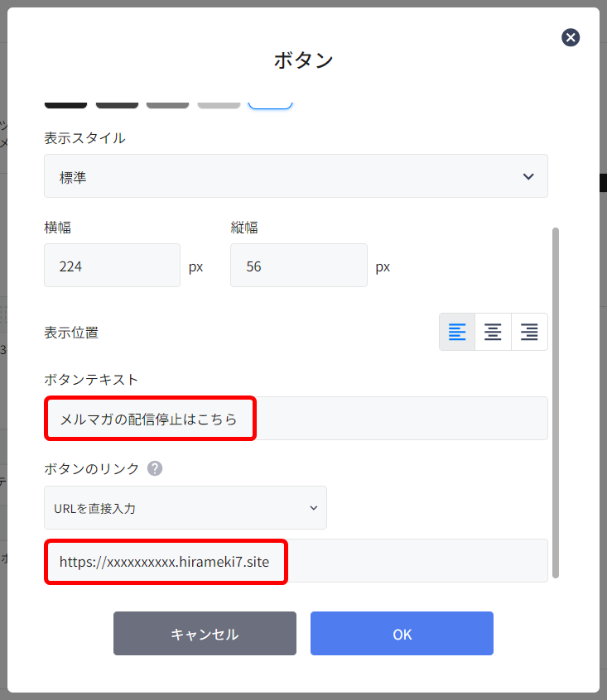This screenshot has width=607, height=700.
Task: Click the 縦幅 height field showing 56
Action: [x=298, y=266]
